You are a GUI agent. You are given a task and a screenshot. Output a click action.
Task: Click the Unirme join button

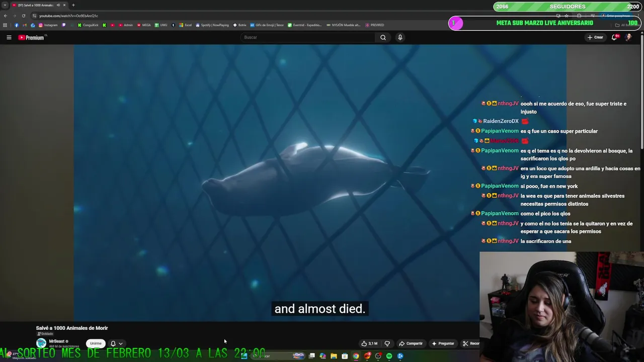[x=96, y=343]
